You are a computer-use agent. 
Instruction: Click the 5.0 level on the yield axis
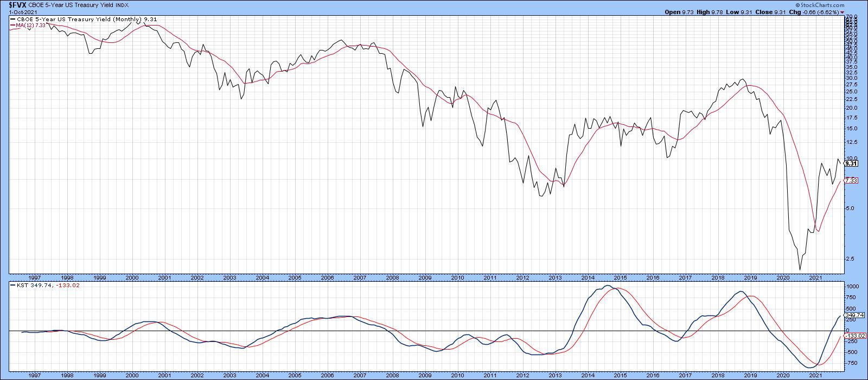pos(851,208)
